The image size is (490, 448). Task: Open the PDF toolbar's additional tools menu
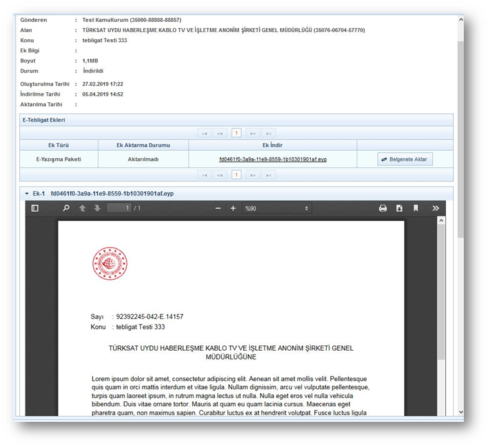coord(435,208)
